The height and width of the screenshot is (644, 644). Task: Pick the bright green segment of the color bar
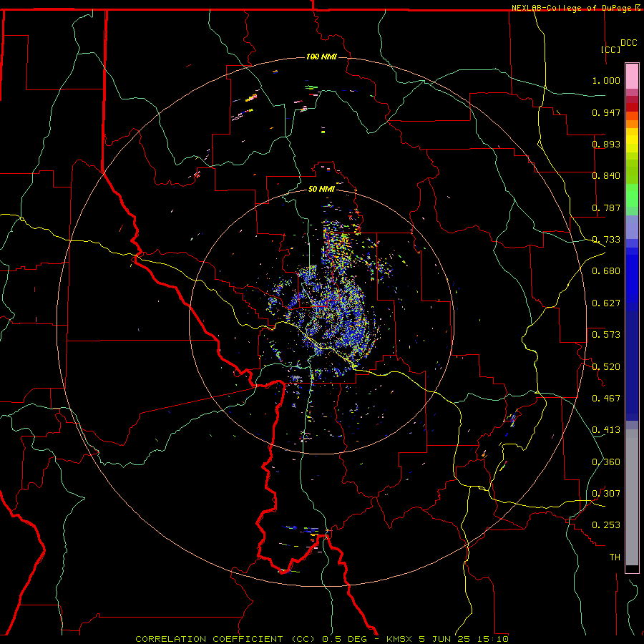click(632, 195)
